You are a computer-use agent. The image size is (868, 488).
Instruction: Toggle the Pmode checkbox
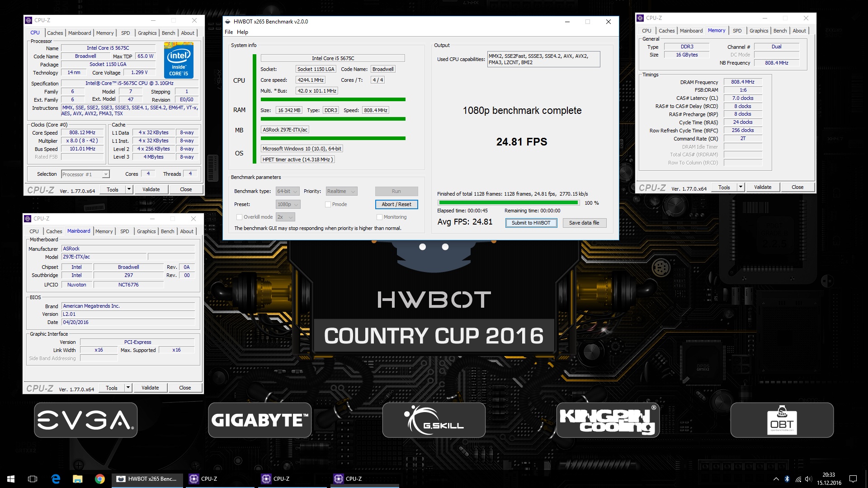click(328, 205)
